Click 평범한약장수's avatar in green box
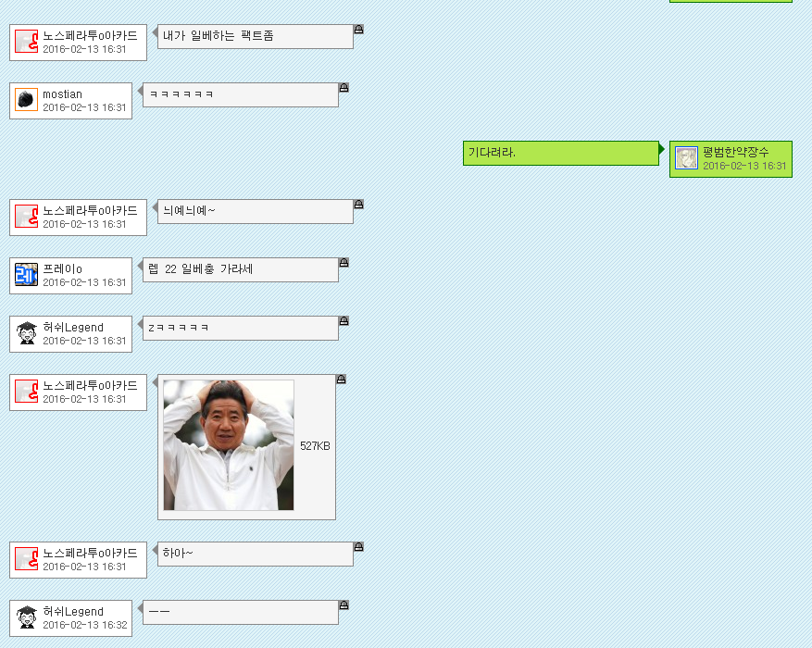Screen dimensions: 812x648 [x=687, y=158]
